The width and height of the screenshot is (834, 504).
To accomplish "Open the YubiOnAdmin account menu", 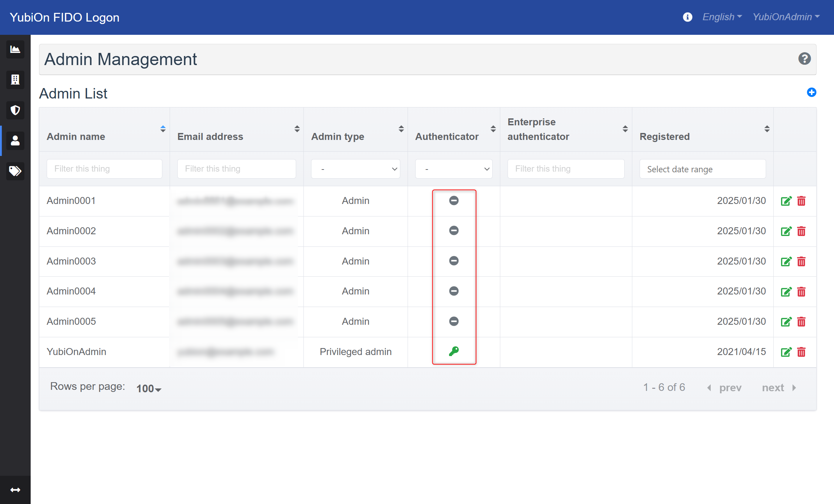I will point(786,17).
